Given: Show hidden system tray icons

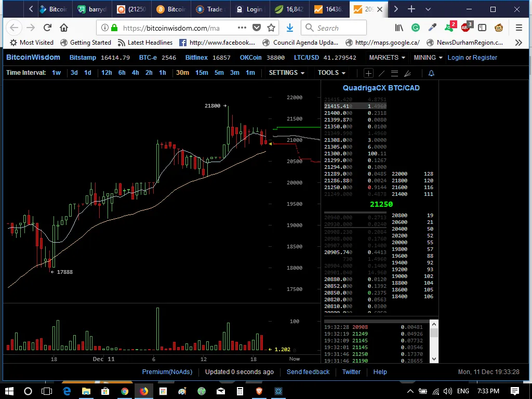Looking at the screenshot, I should tap(410, 391).
